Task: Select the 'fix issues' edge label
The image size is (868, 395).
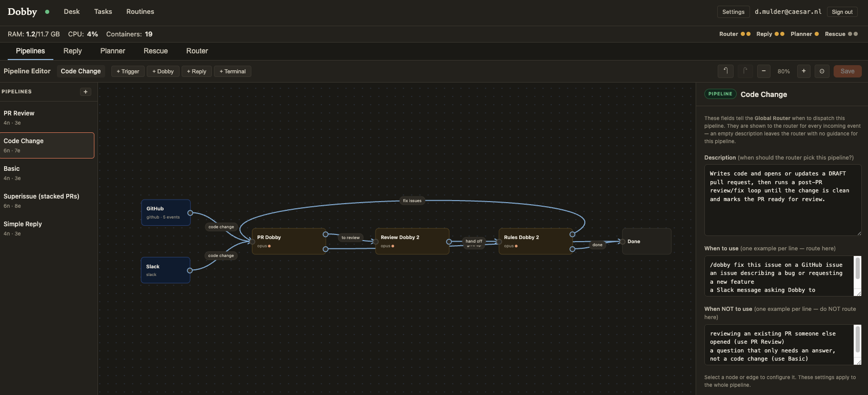Action: click(412, 201)
